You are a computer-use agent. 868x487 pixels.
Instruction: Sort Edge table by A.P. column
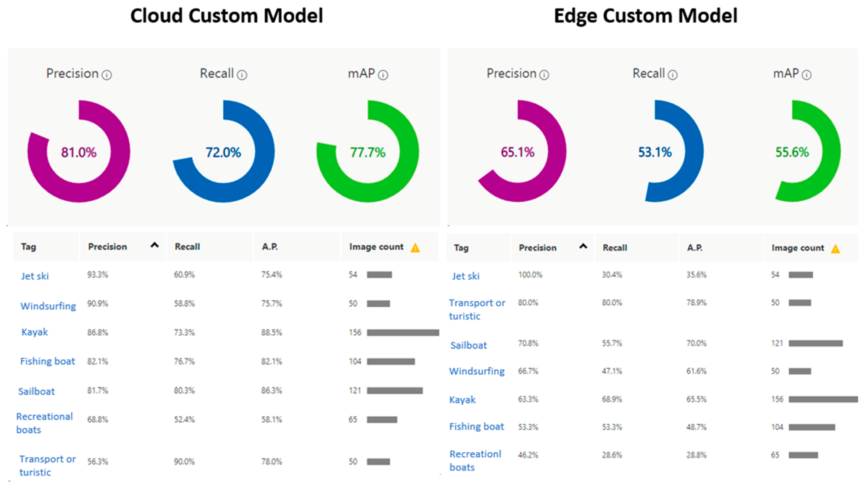pyautogui.click(x=695, y=248)
